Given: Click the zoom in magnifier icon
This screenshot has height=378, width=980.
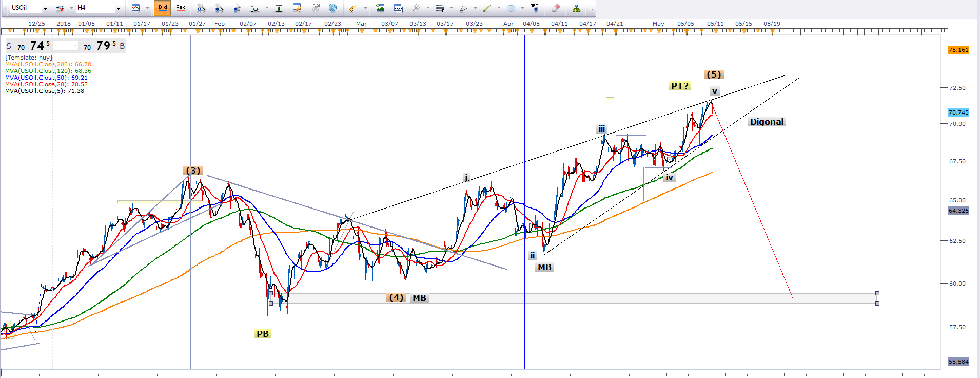Looking at the screenshot, I should pyautogui.click(x=201, y=8).
